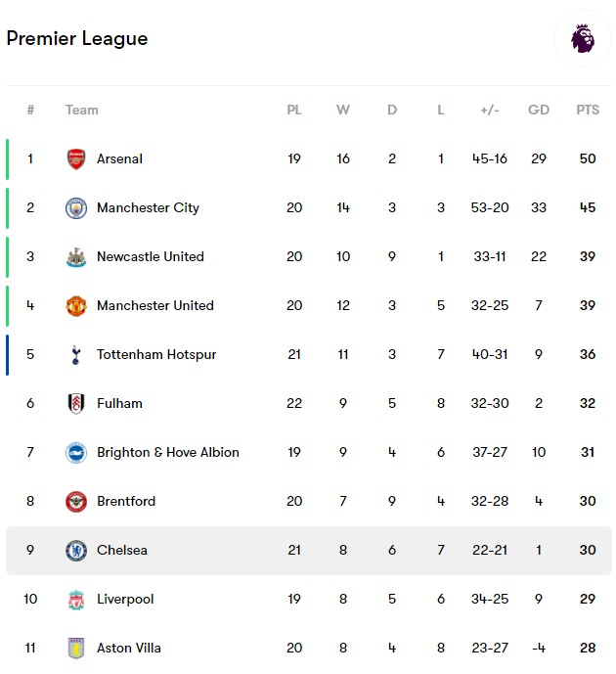Open the Tottenham Hotspur team link
The height and width of the screenshot is (674, 616).
[x=156, y=355]
